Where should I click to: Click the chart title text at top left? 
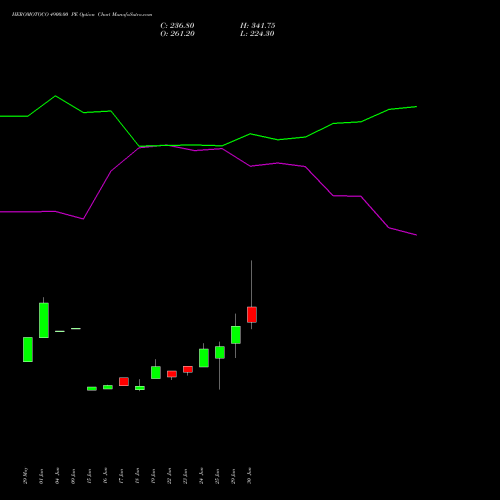pyautogui.click(x=82, y=15)
